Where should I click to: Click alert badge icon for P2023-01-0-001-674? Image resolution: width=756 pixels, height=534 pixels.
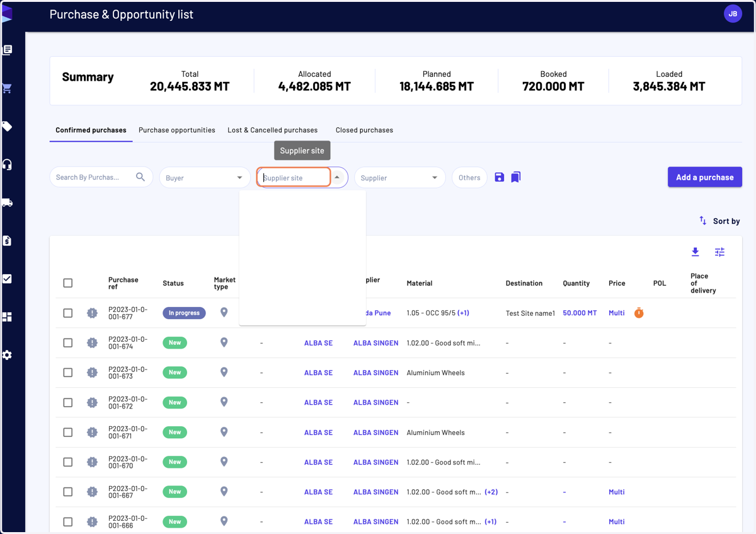coord(92,343)
